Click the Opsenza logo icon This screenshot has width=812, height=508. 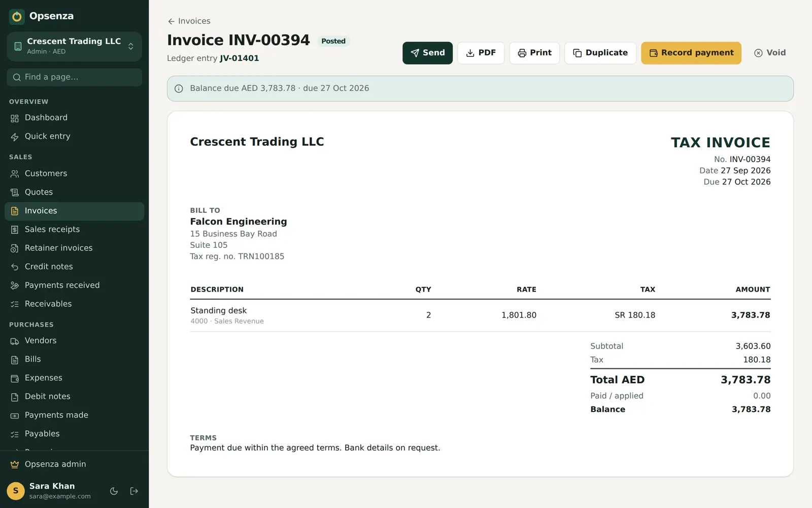(x=17, y=16)
